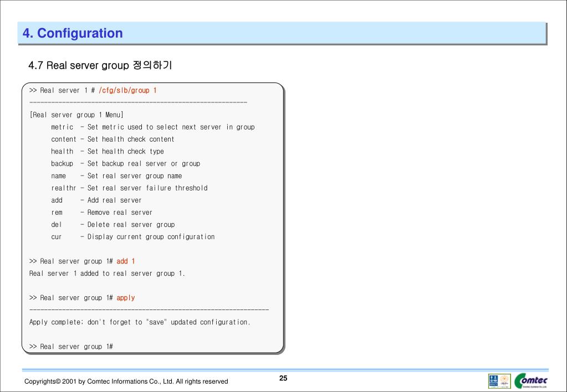The width and height of the screenshot is (567, 392).
Task: Click the Comtec copyright notice
Action: pos(126,381)
